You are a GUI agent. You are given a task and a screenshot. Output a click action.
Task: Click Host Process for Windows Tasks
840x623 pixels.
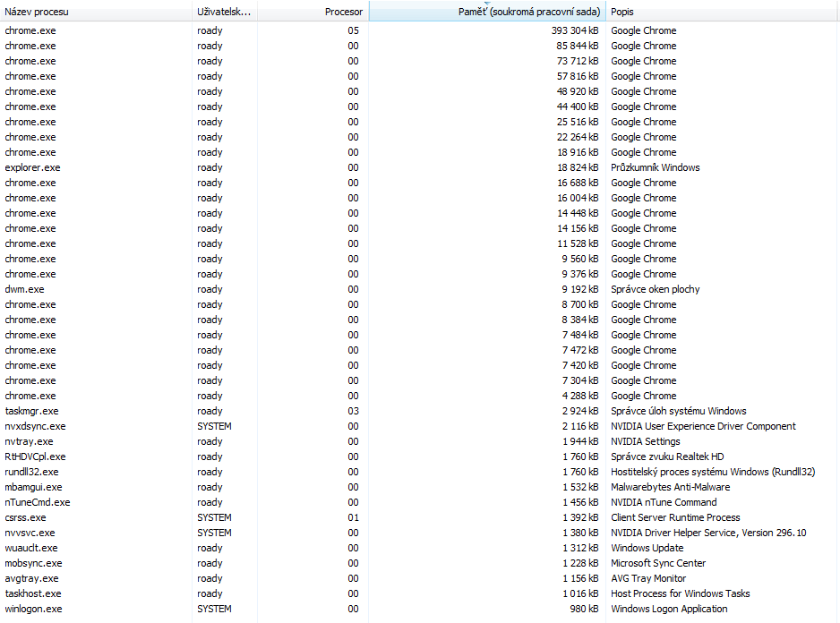681,593
